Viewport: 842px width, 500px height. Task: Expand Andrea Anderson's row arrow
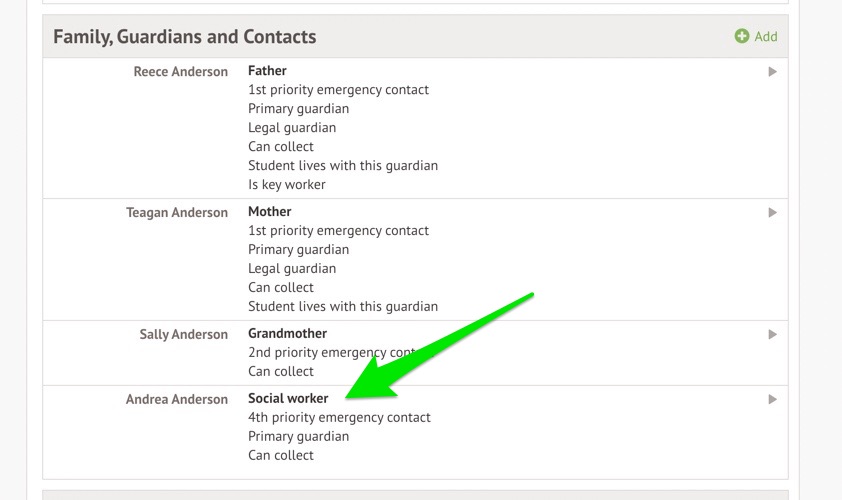coord(772,400)
